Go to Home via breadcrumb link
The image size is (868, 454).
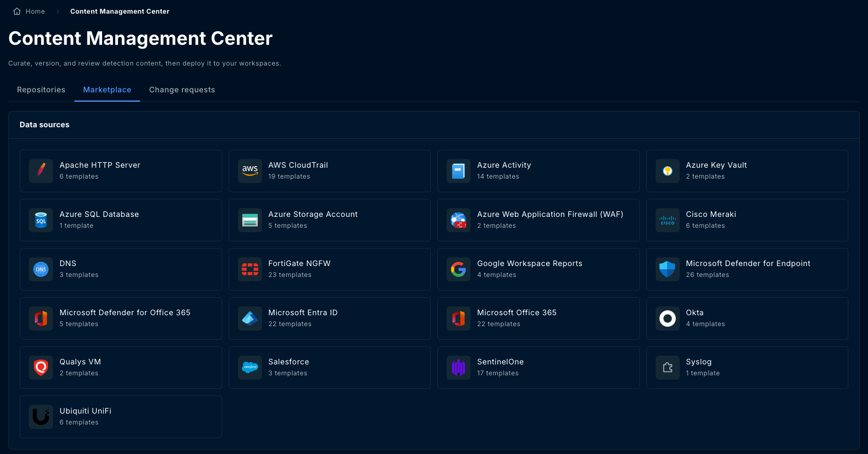35,11
